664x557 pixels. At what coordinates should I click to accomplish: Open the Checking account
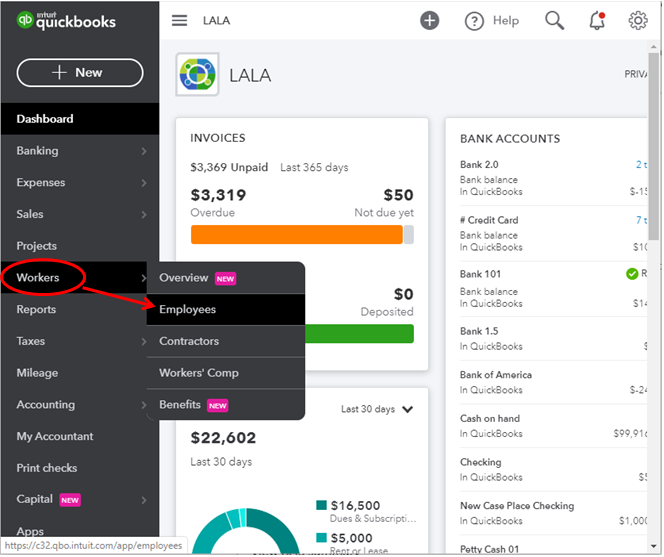(480, 462)
